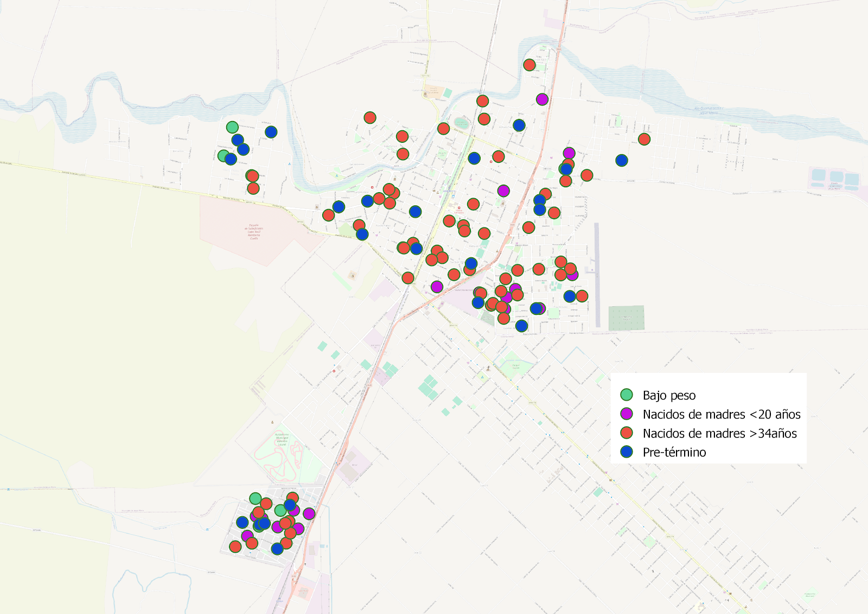Select the 'Pre-término' legend label
Viewport: 868px width, 614px height.
(x=674, y=452)
